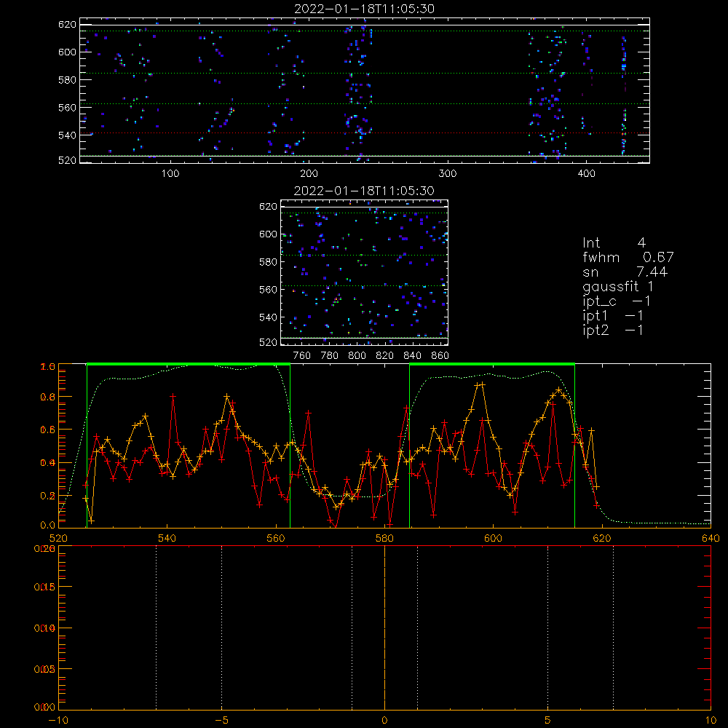Click x-axis label 10 on the bottom plot
The width and height of the screenshot is (728, 728).
pos(711,720)
